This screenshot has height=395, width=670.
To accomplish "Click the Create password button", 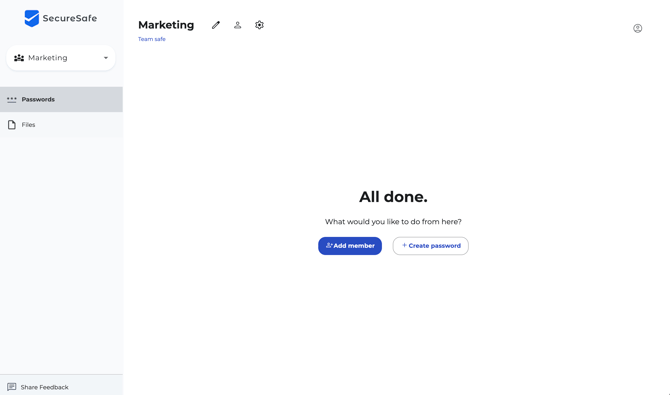I will 431,246.
